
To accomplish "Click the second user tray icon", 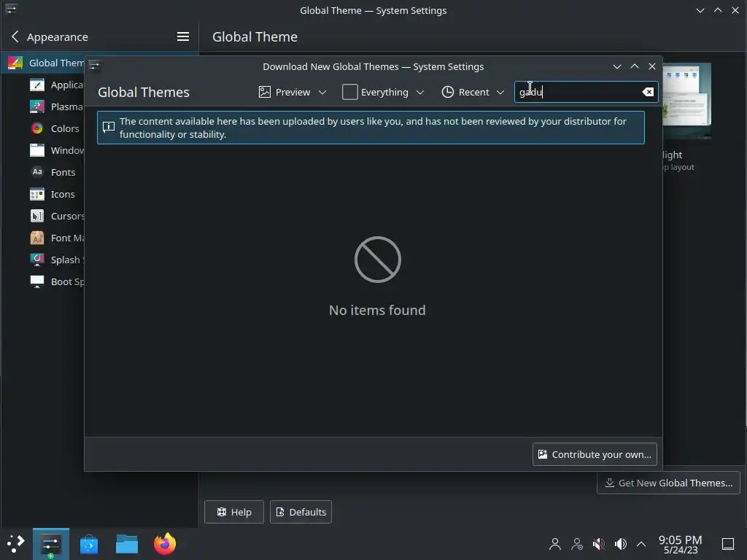I will tap(577, 544).
